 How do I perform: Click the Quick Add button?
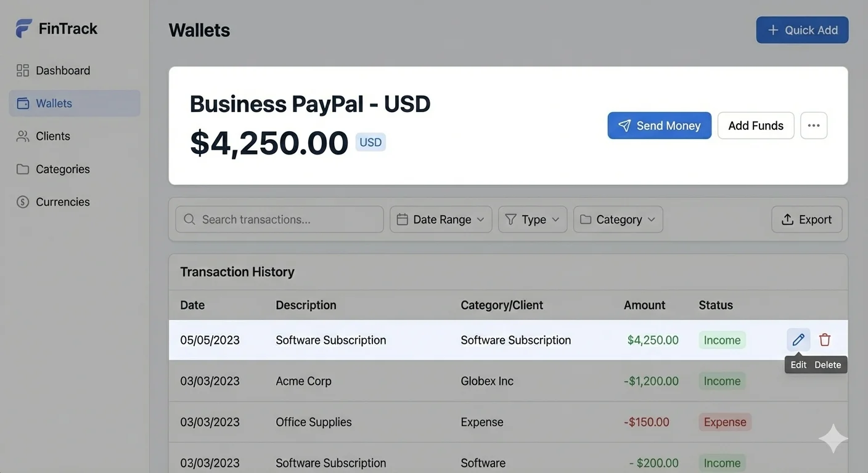click(803, 30)
